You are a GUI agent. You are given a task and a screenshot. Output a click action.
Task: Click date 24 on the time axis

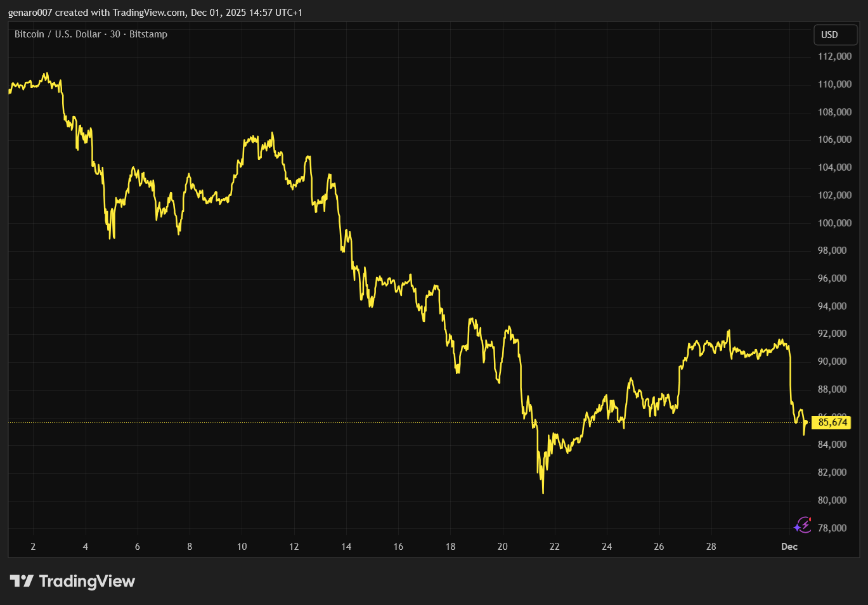(x=607, y=547)
